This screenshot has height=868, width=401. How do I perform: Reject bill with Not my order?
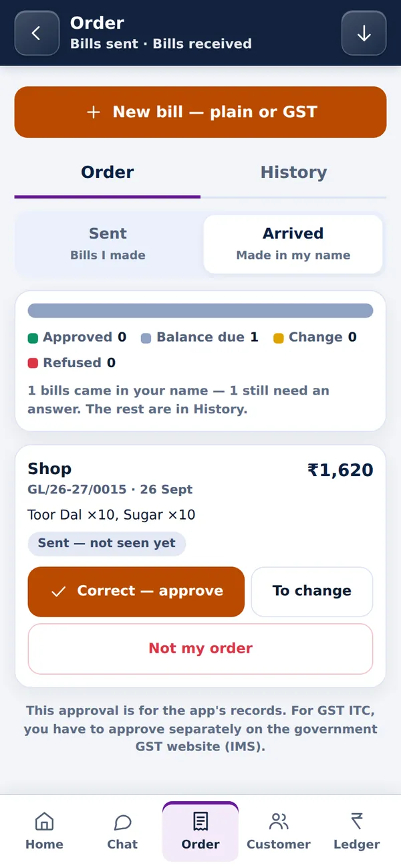click(x=200, y=649)
